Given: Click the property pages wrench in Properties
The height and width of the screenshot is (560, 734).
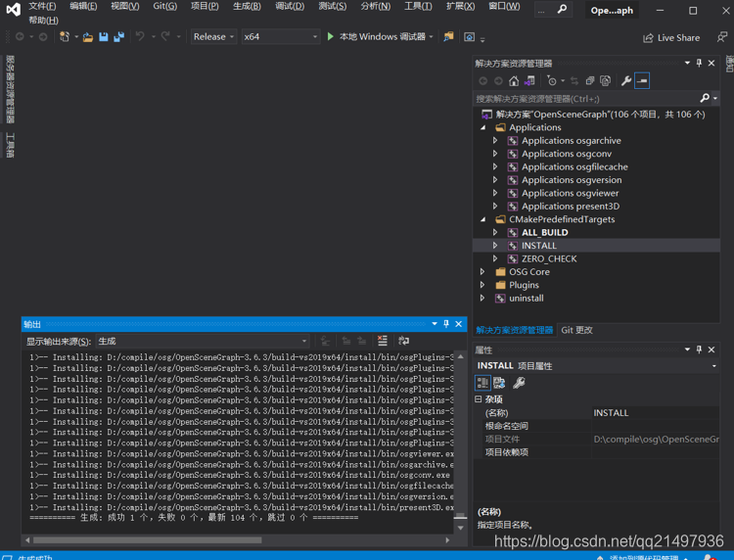Looking at the screenshot, I should [519, 383].
